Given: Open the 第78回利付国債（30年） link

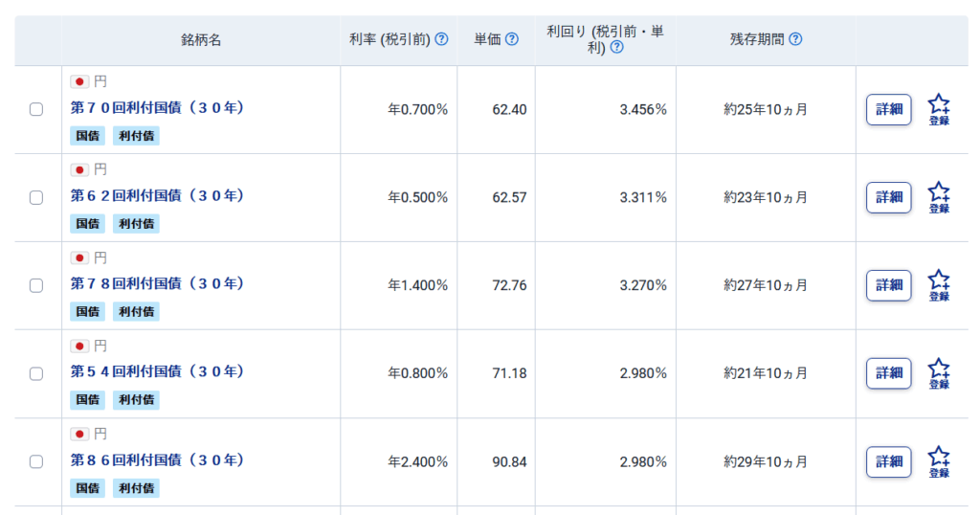Looking at the screenshot, I should 157,283.
